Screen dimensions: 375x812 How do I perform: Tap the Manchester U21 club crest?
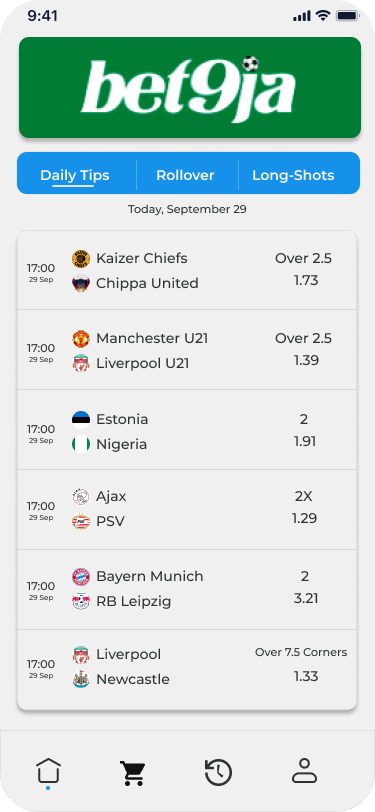(81, 339)
